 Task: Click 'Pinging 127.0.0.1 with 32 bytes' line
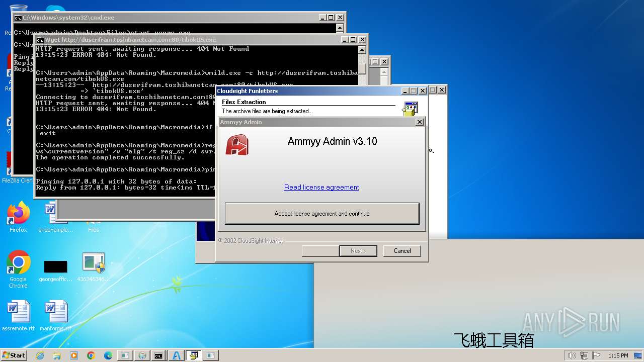click(x=117, y=182)
